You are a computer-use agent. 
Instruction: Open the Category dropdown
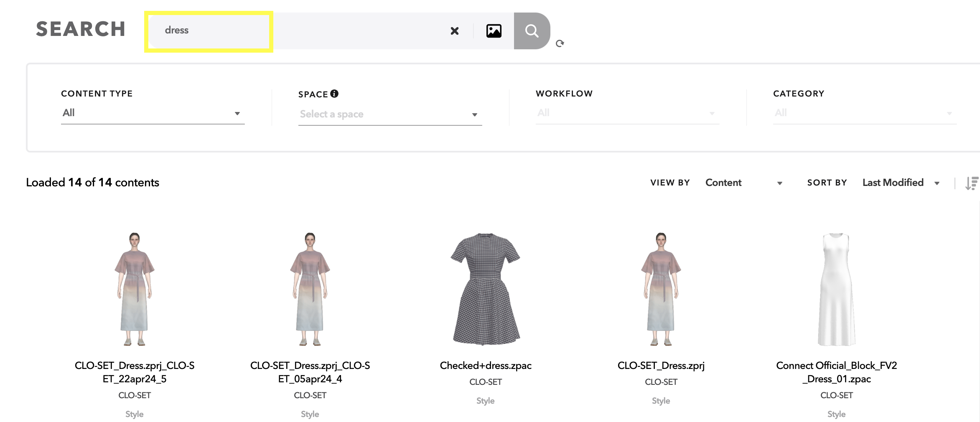point(865,113)
